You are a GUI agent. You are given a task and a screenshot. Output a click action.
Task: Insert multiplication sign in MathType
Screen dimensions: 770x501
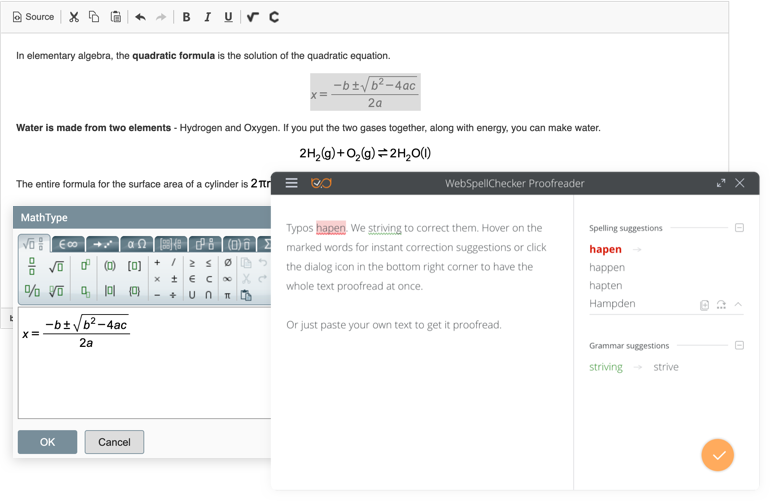pos(157,279)
